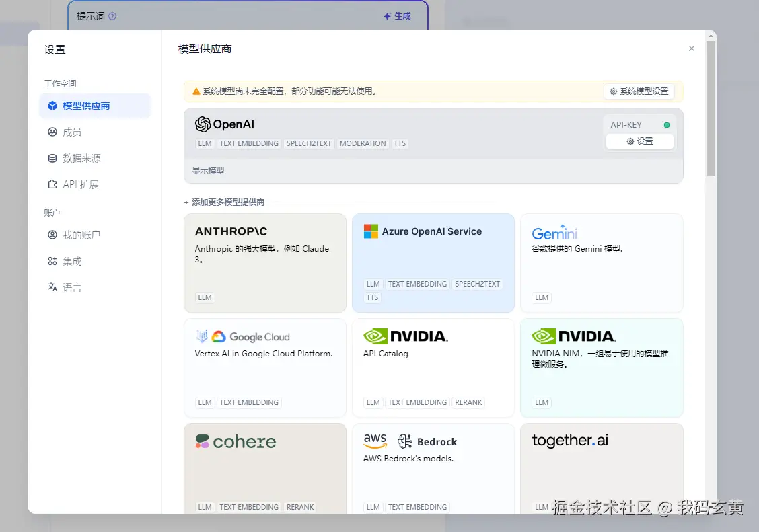Image resolution: width=759 pixels, height=532 pixels.
Task: Click the SPEECH2TEXT tag under OpenAI
Action: [x=309, y=144]
